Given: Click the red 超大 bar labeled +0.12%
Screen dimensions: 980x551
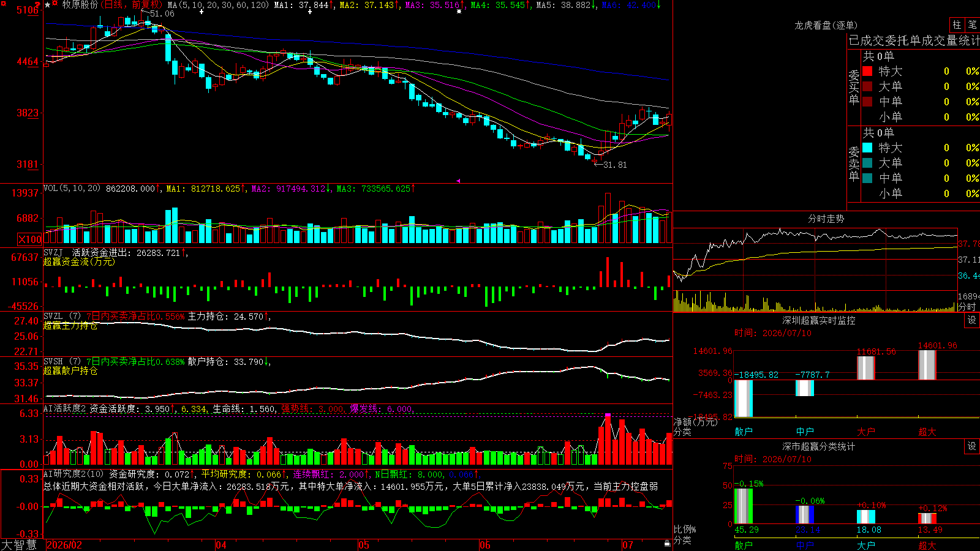Looking at the screenshot, I should click(x=927, y=519).
